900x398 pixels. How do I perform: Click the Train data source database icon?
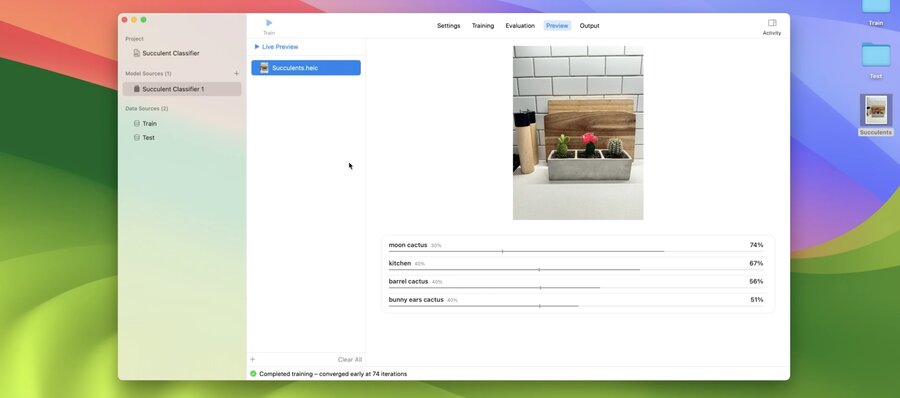[137, 123]
